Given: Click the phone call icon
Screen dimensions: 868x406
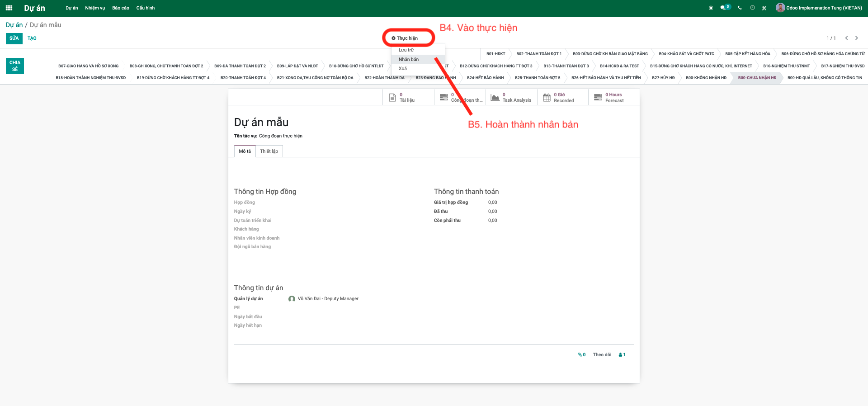Looking at the screenshot, I should pyautogui.click(x=740, y=8).
